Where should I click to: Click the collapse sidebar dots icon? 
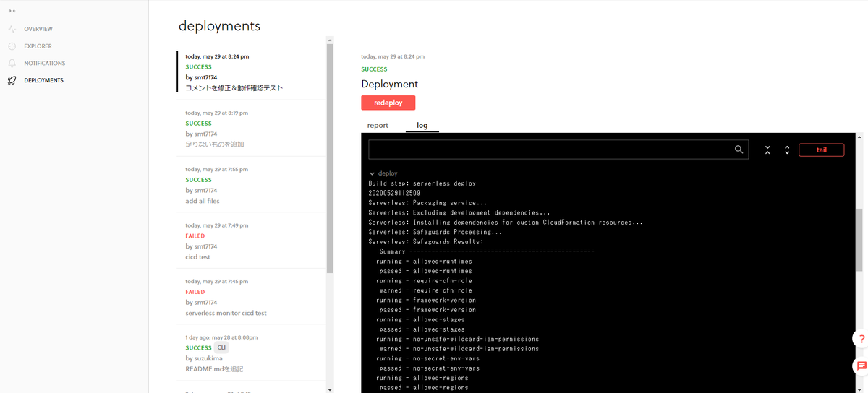click(x=12, y=11)
